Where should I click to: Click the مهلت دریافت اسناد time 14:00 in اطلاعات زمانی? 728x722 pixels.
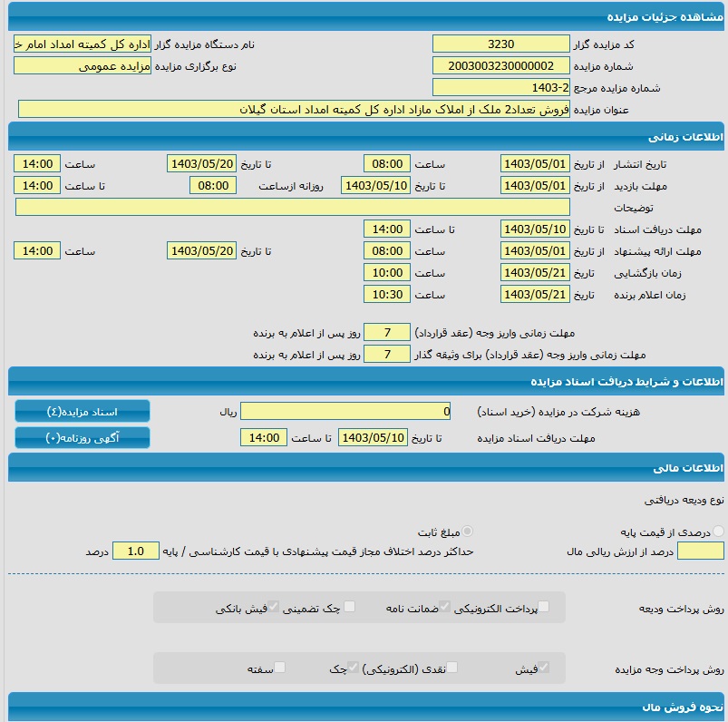point(387,229)
